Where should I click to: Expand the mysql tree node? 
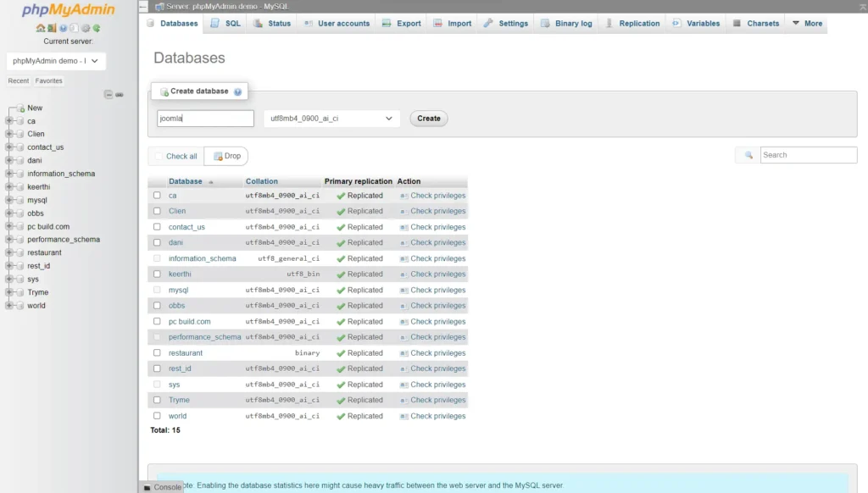point(8,200)
